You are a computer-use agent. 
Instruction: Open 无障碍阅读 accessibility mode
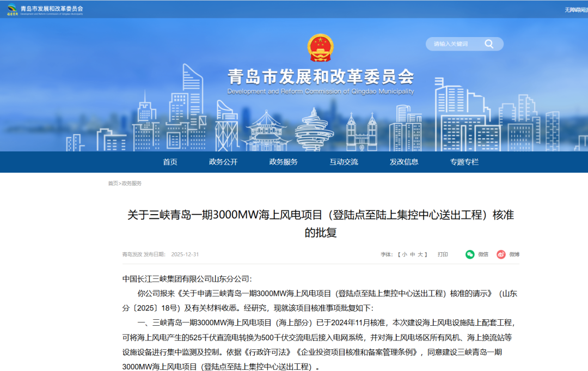[x=575, y=9]
